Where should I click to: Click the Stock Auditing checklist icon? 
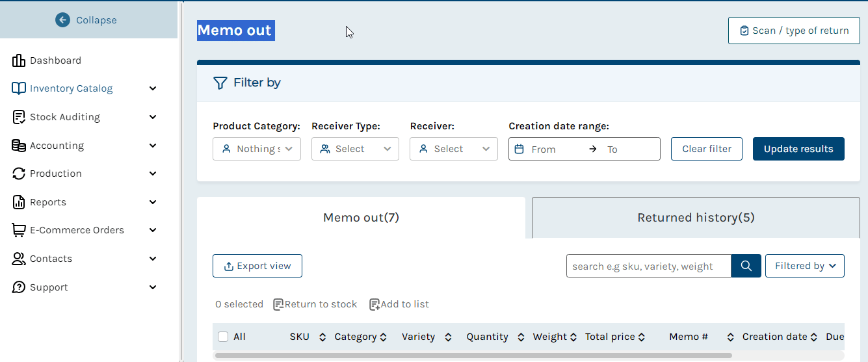(19, 117)
